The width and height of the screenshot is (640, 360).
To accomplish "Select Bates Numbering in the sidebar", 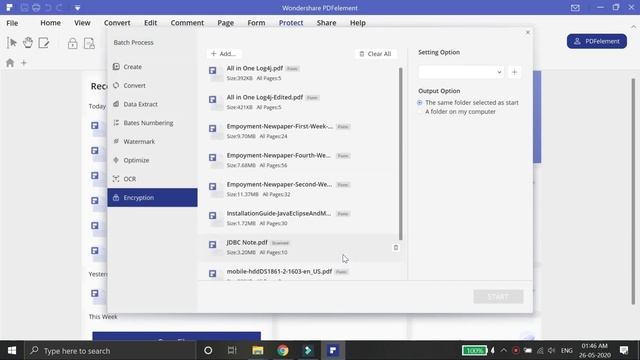I will pos(152,123).
